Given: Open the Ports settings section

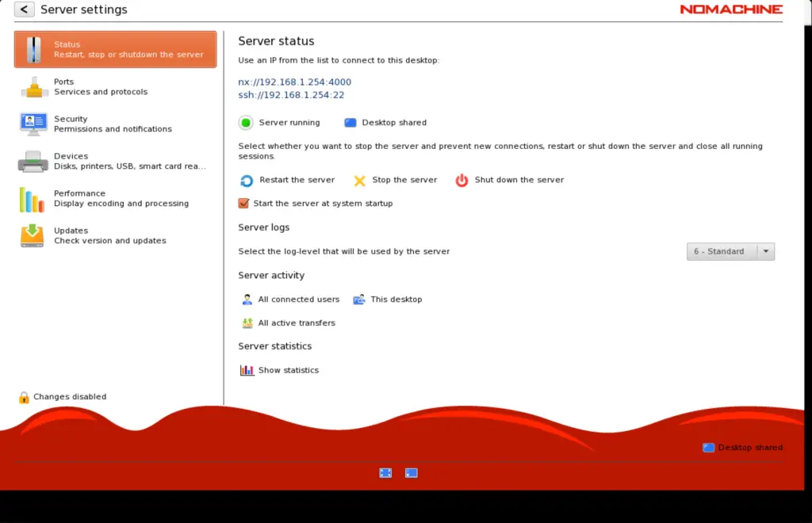Looking at the screenshot, I should pyautogui.click(x=100, y=86).
